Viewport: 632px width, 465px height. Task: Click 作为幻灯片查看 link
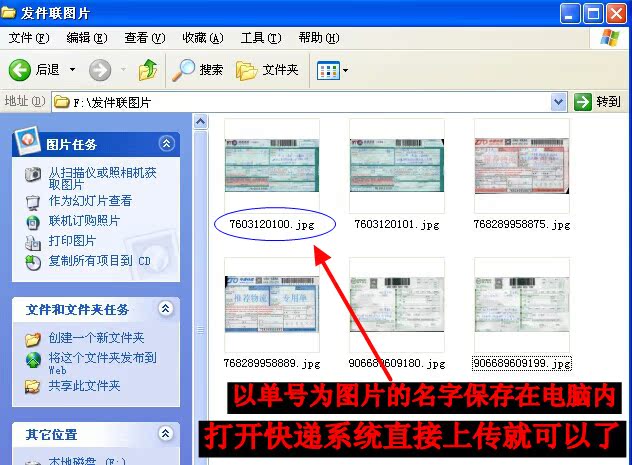pyautogui.click(x=90, y=201)
